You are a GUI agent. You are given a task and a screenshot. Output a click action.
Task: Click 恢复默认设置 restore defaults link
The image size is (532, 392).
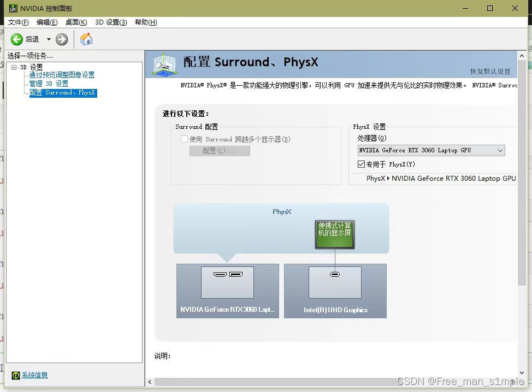pos(490,71)
